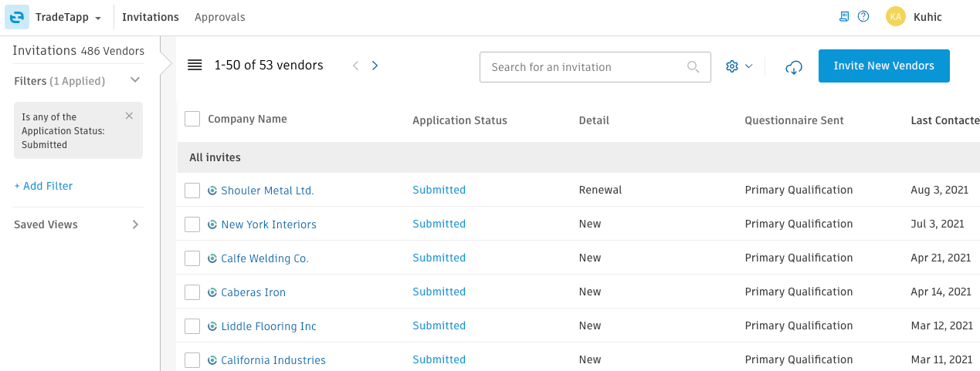Screen dimensions: 980x371
Task: Go to previous page of vendors
Action: (x=356, y=66)
